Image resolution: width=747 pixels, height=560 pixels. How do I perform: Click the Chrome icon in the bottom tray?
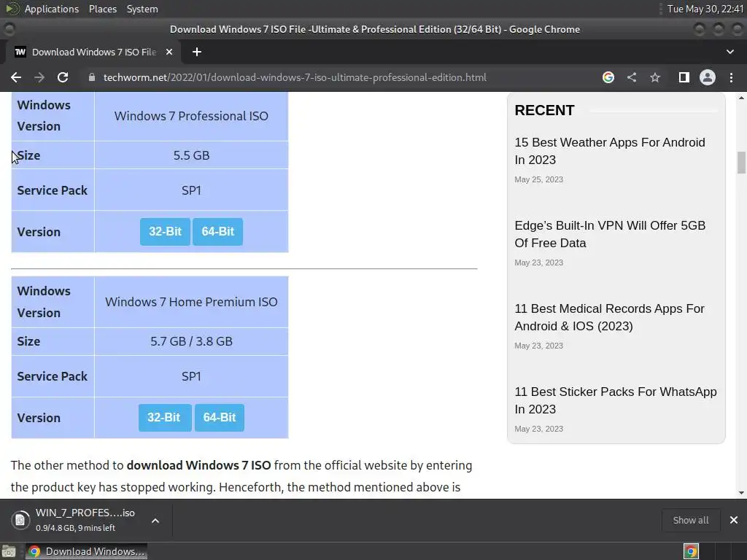tap(691, 551)
